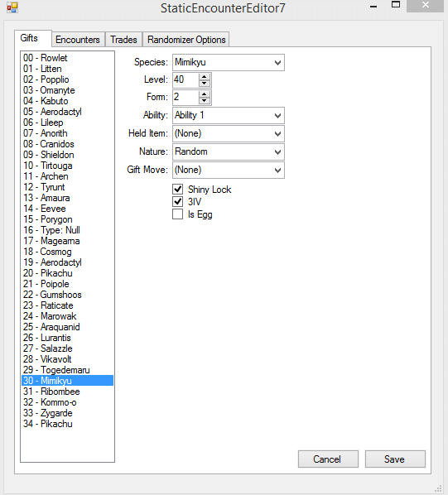Minimize the StaticEncounterEditor7 window
The width and height of the screenshot is (448, 495).
373,6
